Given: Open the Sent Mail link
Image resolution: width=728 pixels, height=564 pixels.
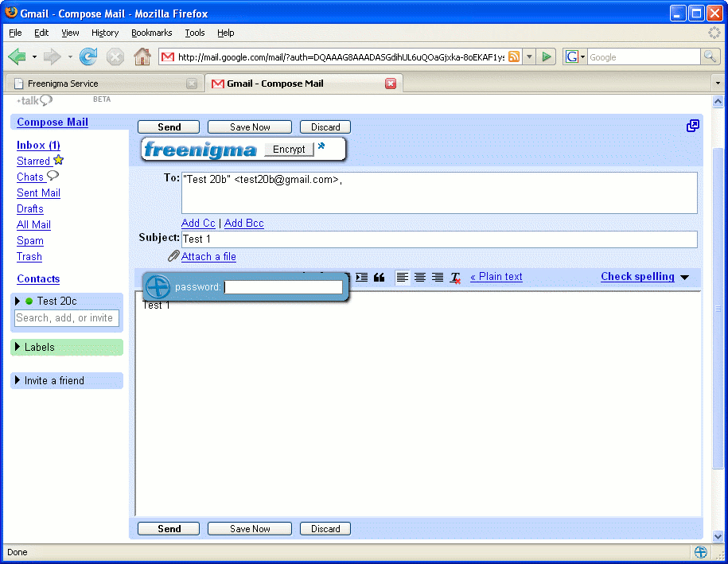Looking at the screenshot, I should point(38,193).
